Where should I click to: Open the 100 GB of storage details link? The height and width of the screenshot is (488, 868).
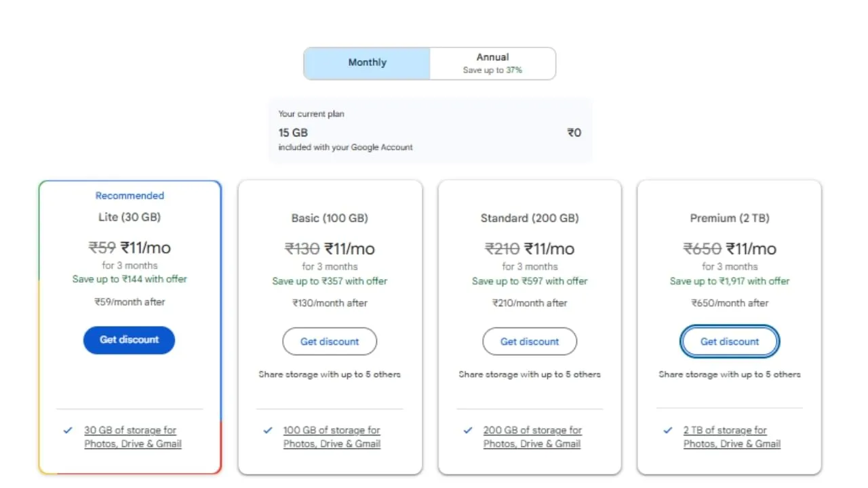[x=331, y=436]
